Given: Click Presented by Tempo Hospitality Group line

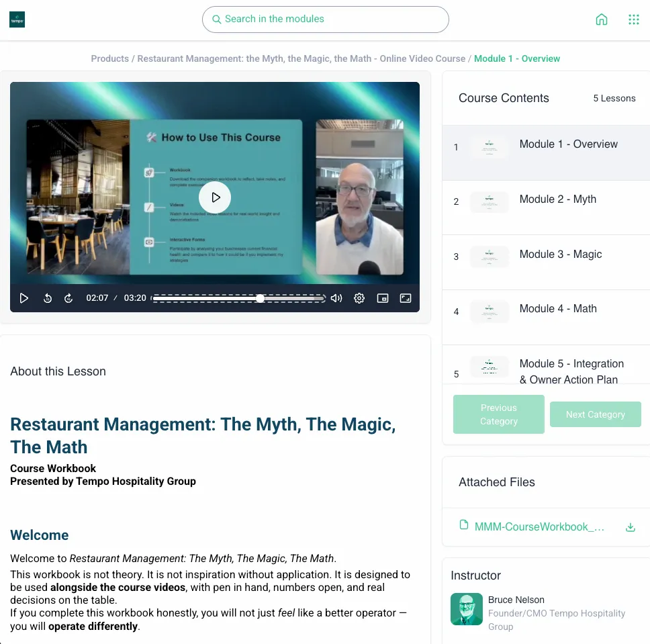Looking at the screenshot, I should (103, 481).
